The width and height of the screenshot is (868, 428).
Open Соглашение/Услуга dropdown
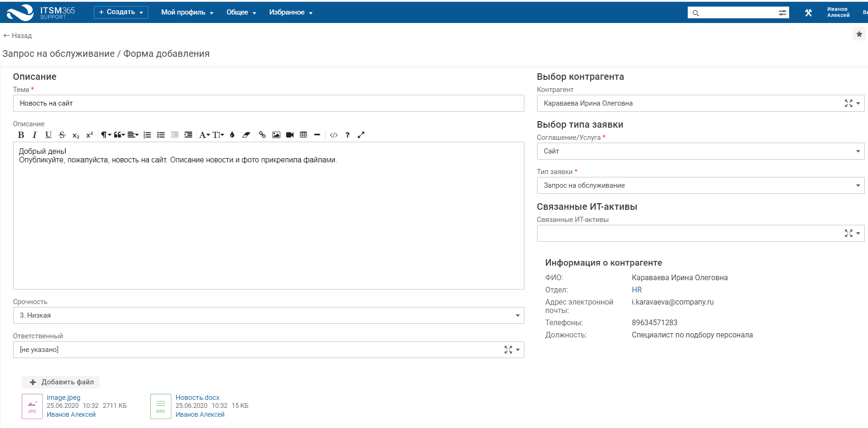(700, 151)
